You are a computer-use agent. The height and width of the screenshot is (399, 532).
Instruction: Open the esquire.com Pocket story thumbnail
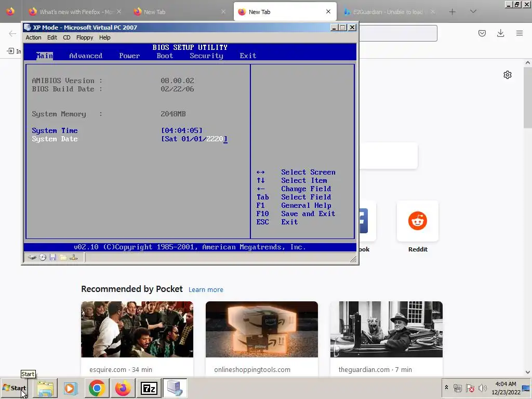[137, 329]
